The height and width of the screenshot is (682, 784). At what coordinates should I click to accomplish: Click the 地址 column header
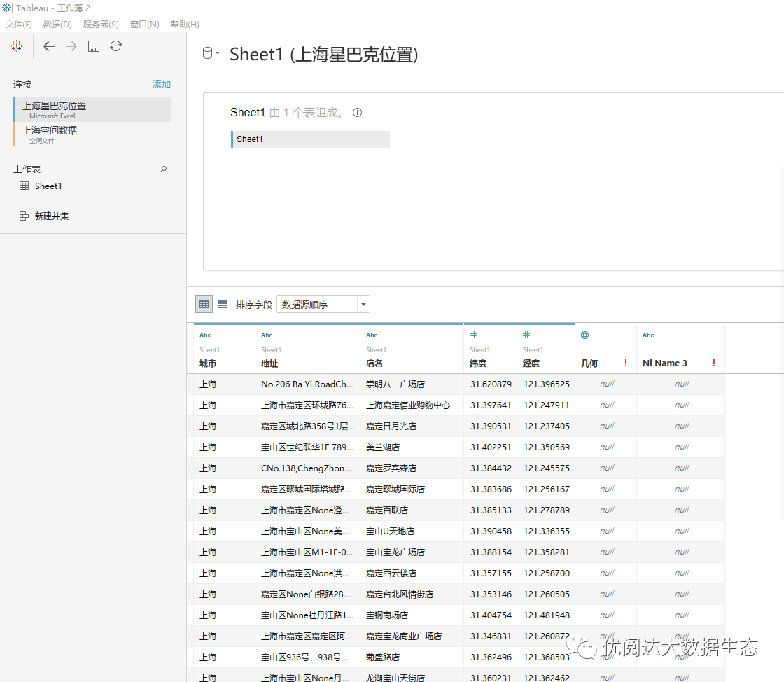click(269, 363)
